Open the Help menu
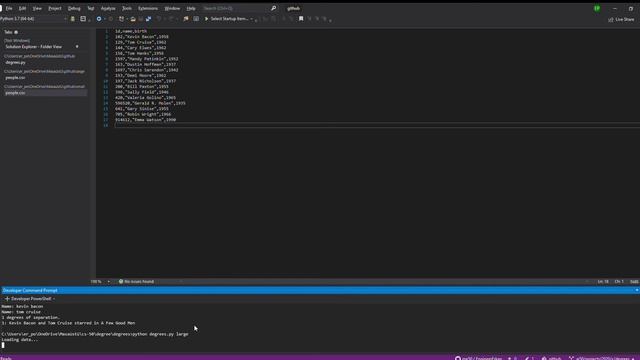 [191, 8]
